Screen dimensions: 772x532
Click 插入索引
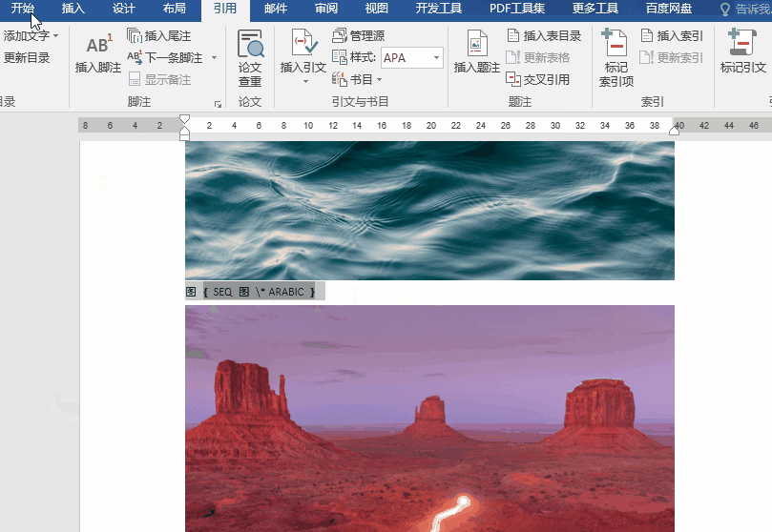pos(672,36)
